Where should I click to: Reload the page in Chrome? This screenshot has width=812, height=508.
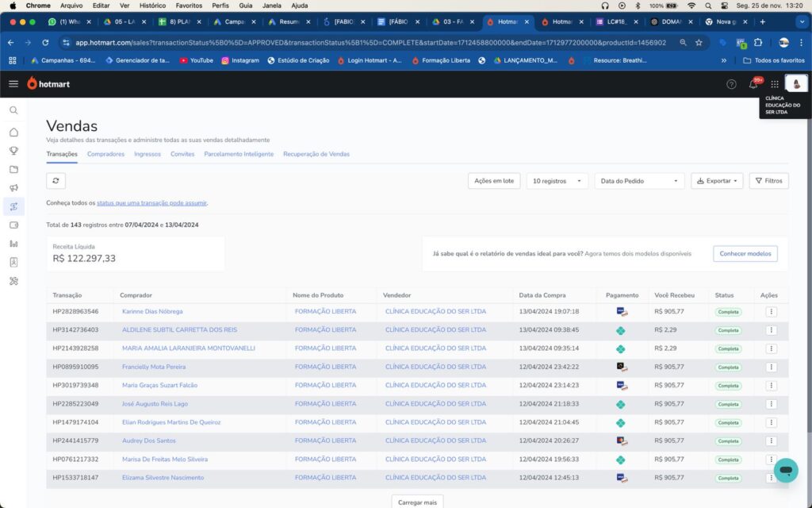[x=45, y=43]
